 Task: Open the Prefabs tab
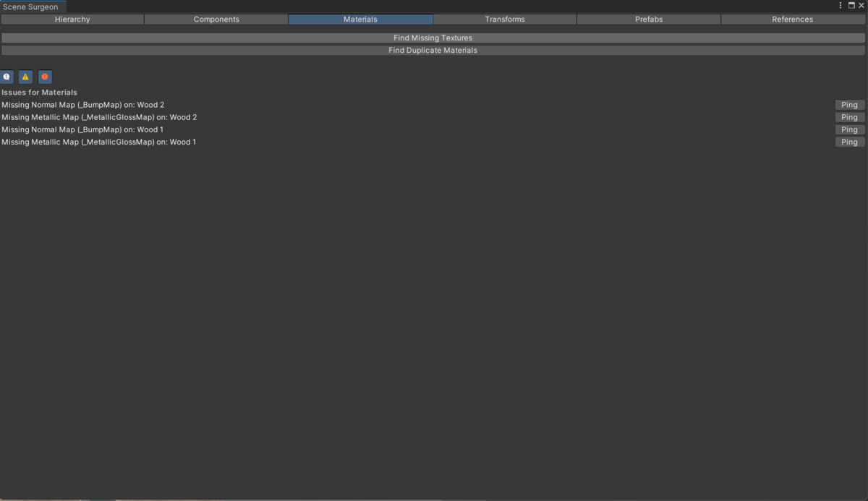[x=649, y=20]
